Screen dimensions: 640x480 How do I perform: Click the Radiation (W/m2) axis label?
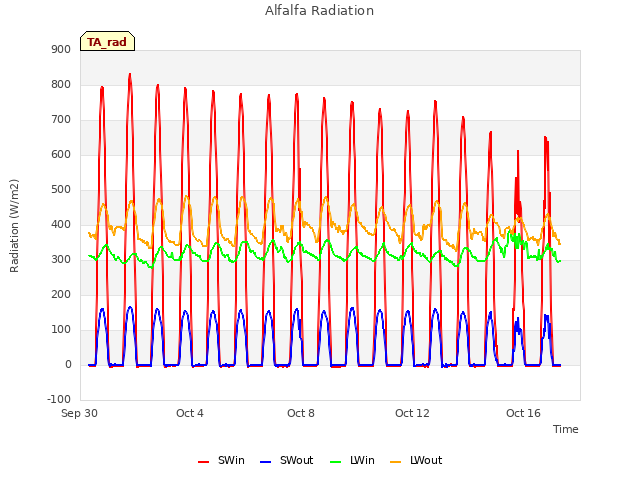(14, 226)
